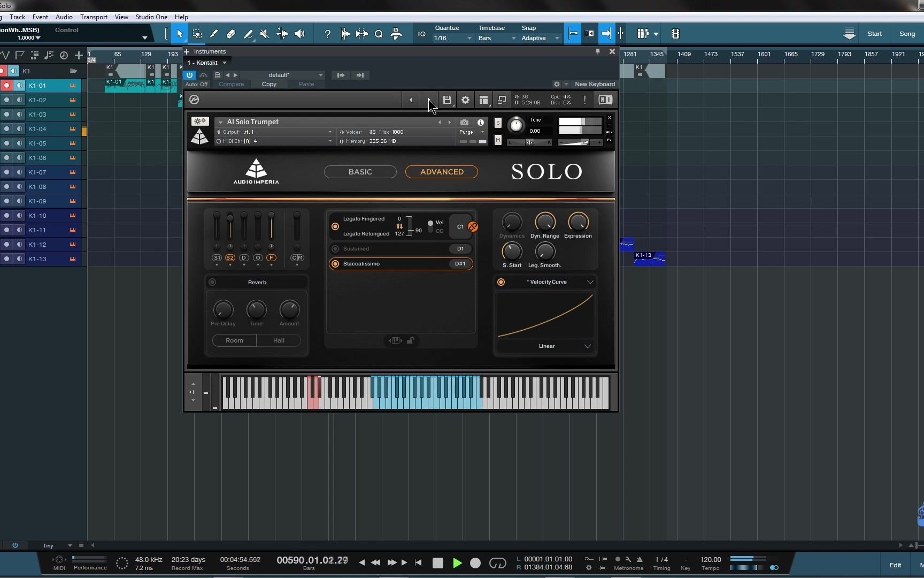Viewport: 924px width, 578px height.
Task: Select the Paint pencil tool
Action: click(214, 34)
